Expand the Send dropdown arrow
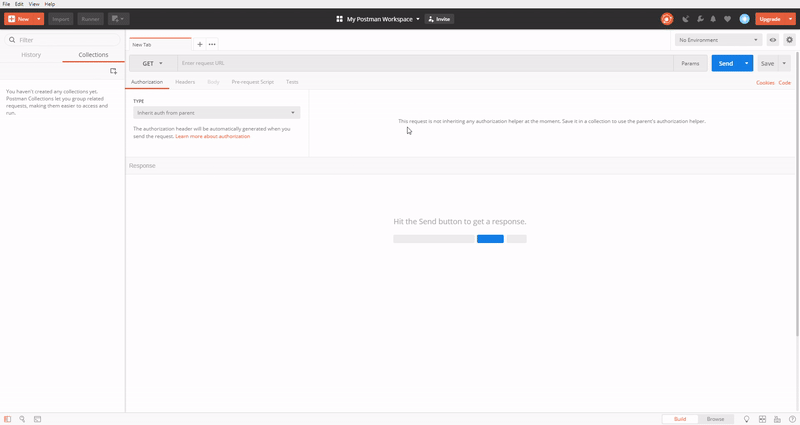The image size is (800, 425). (x=746, y=63)
